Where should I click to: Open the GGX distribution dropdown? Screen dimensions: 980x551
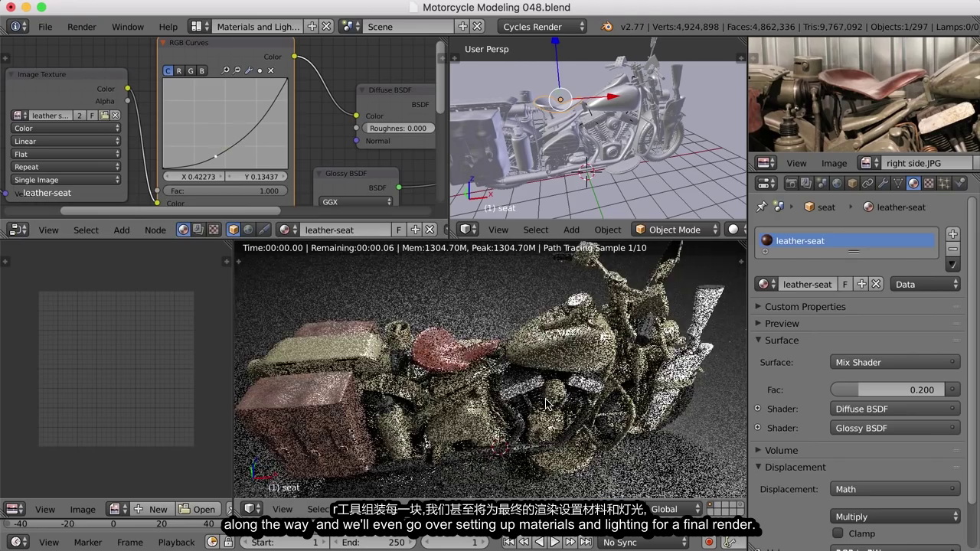357,202
